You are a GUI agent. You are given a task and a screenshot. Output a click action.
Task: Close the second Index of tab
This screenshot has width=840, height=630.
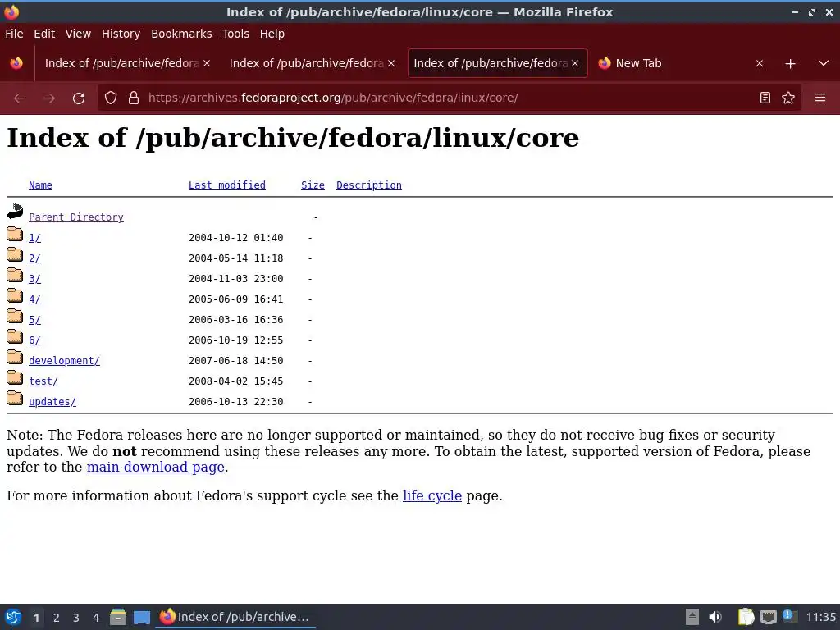coord(391,63)
